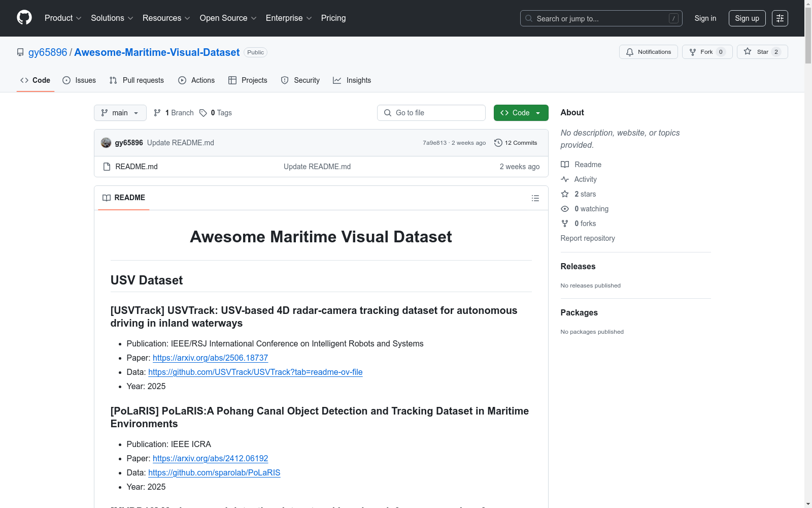Click the README.md file icon

[107, 167]
